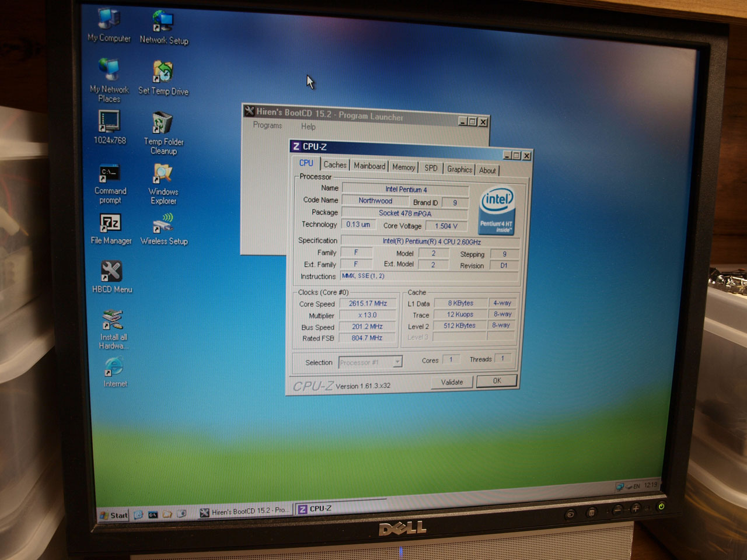This screenshot has width=747, height=560.
Task: Open the Help menu in Hiren's launcher
Action: 308,127
